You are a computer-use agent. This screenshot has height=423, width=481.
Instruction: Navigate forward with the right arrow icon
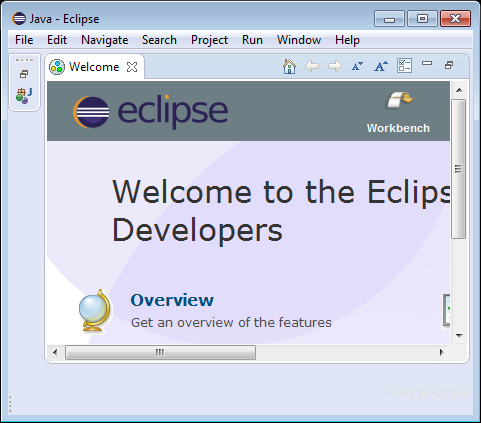tap(335, 66)
